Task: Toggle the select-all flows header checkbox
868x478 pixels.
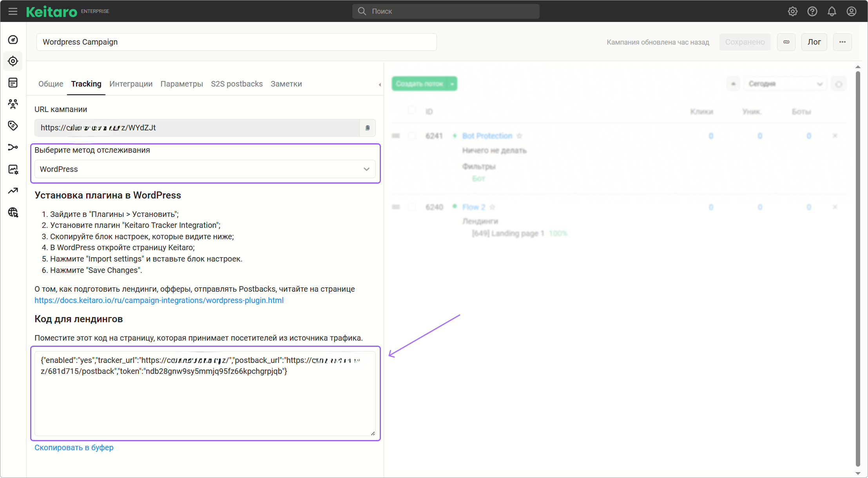Action: (412, 111)
